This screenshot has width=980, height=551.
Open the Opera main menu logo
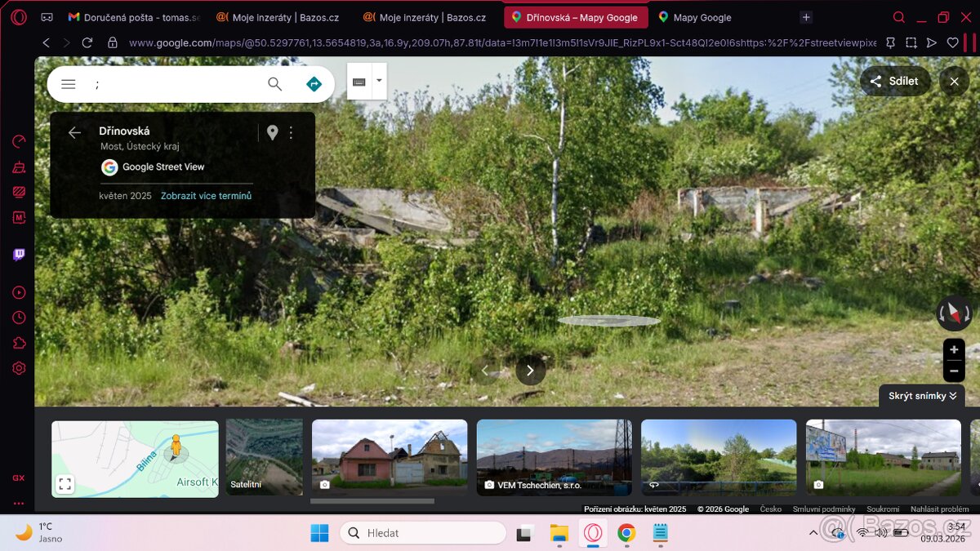[x=18, y=17]
